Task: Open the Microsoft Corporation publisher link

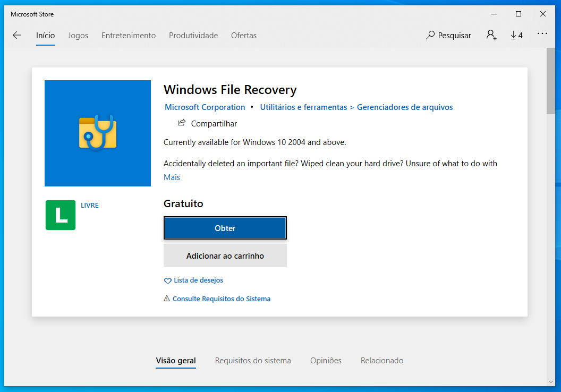Action: [205, 107]
